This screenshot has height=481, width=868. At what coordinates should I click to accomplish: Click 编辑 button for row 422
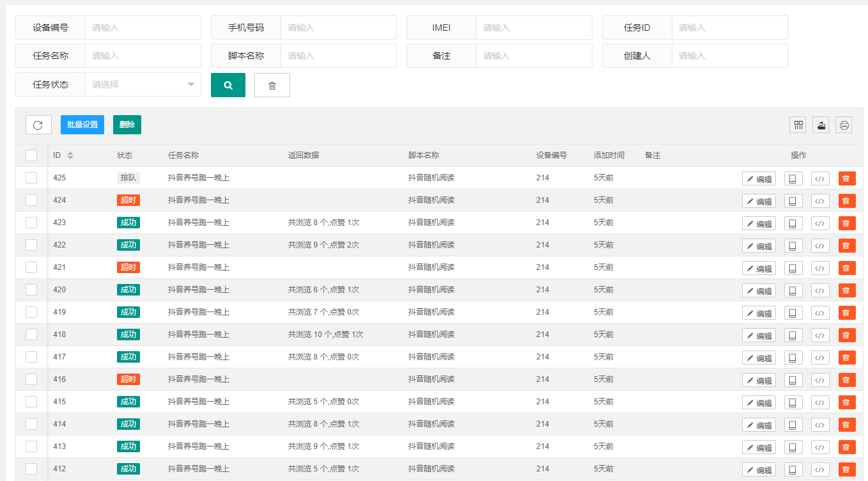(759, 246)
